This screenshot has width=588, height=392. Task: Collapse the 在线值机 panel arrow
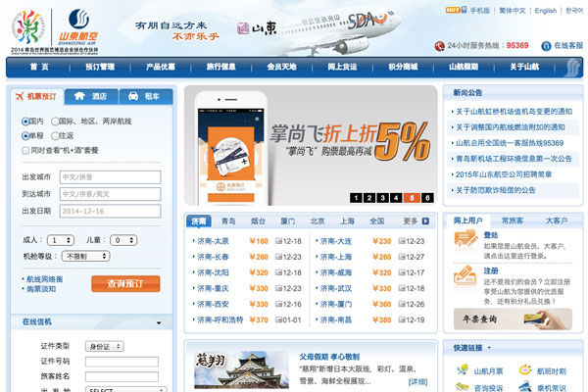[x=159, y=322]
